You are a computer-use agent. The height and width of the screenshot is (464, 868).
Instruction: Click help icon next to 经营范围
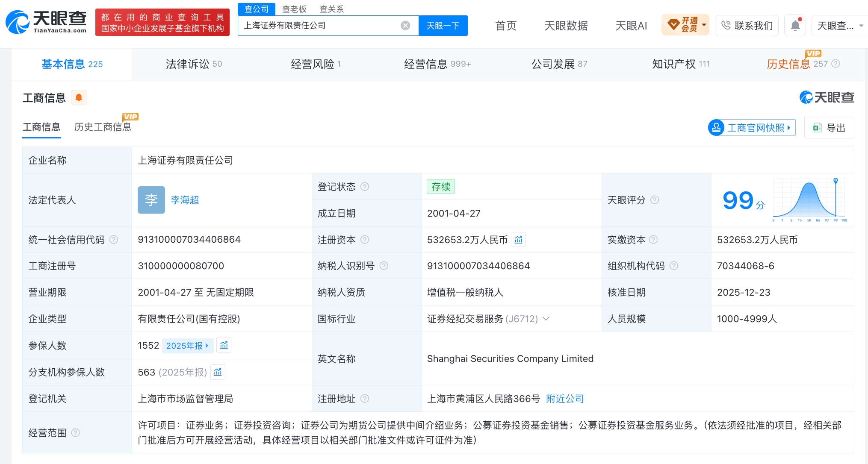tap(76, 433)
